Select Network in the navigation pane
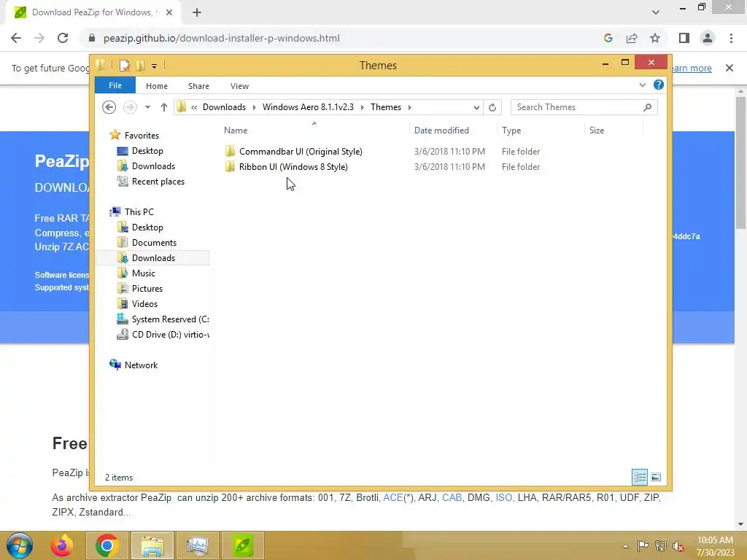747x560 pixels. click(141, 365)
